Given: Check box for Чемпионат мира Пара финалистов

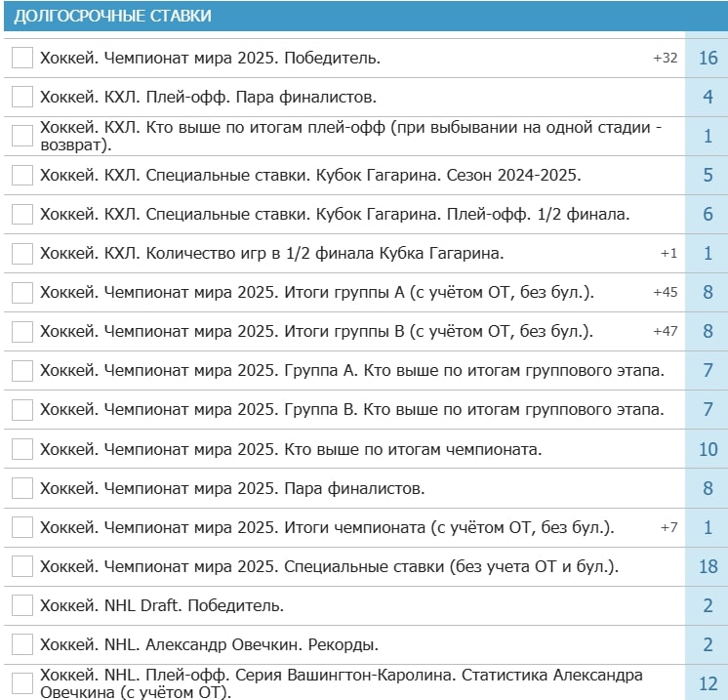Looking at the screenshot, I should click(x=22, y=488).
